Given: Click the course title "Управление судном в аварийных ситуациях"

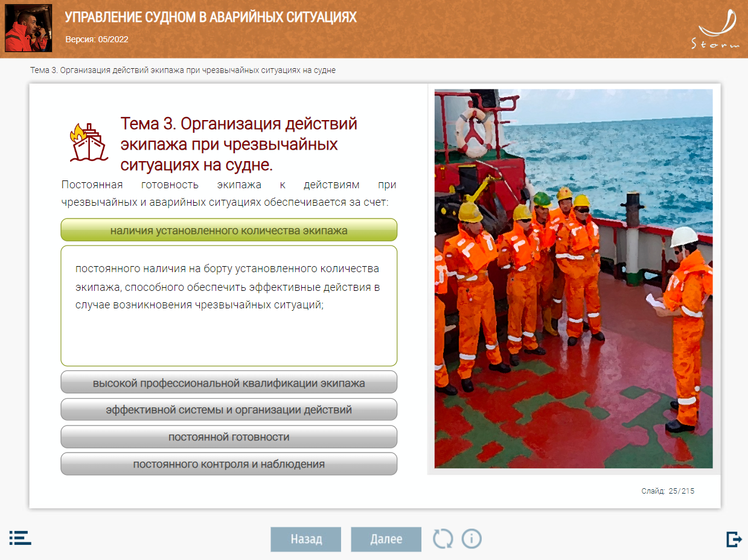Looking at the screenshot, I should pos(211,17).
